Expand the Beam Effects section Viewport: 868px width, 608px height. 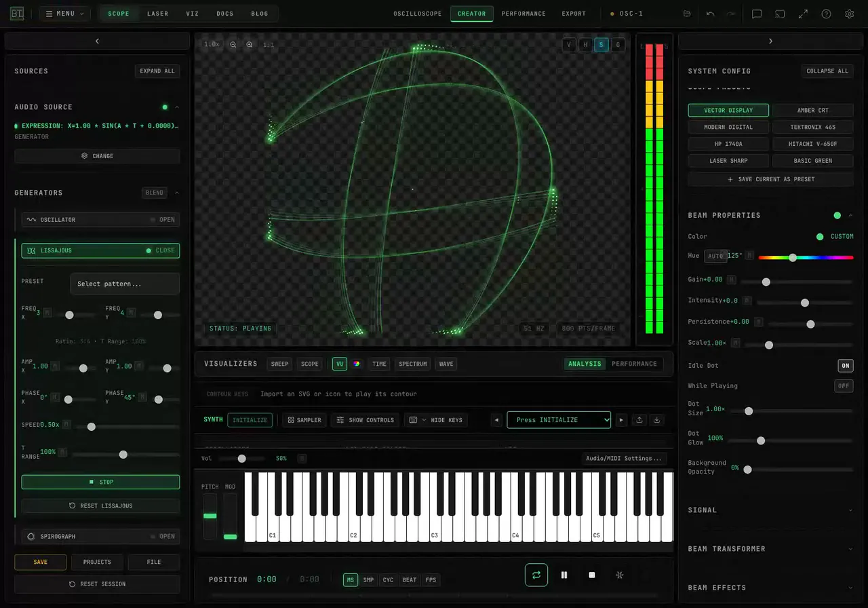click(x=770, y=588)
